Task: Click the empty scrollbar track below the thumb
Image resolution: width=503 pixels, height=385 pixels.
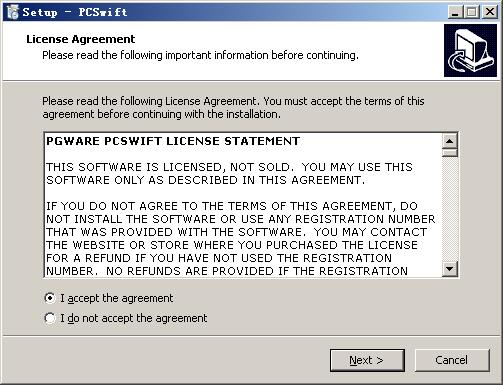Action: coord(450,209)
